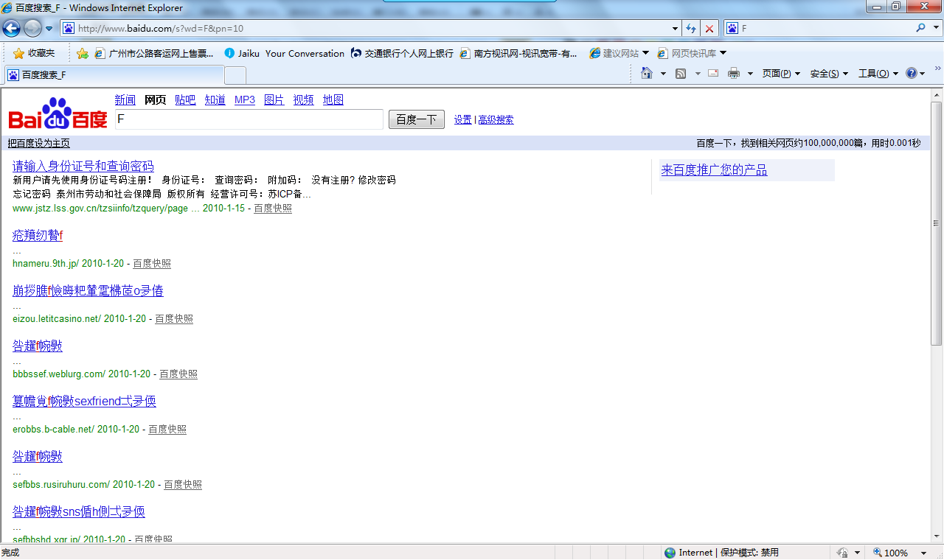Open the 设置 link
This screenshot has width=944, height=560.
[x=463, y=120]
